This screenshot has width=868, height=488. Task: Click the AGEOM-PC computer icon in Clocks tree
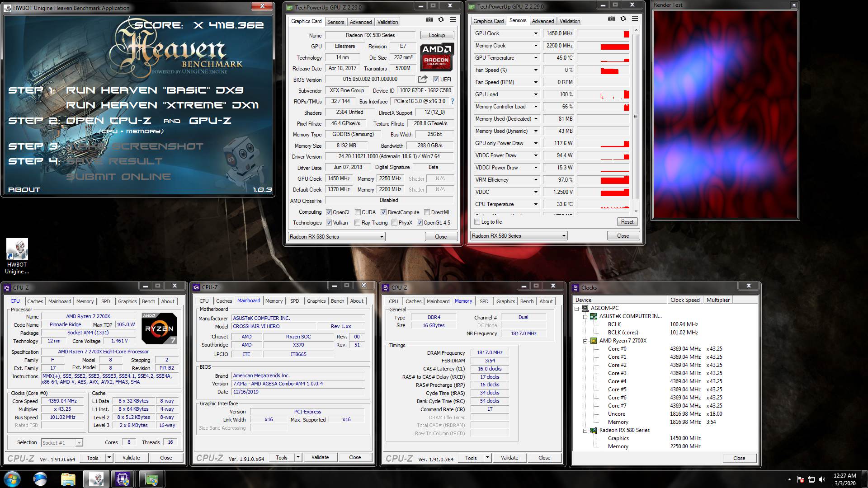coord(585,308)
